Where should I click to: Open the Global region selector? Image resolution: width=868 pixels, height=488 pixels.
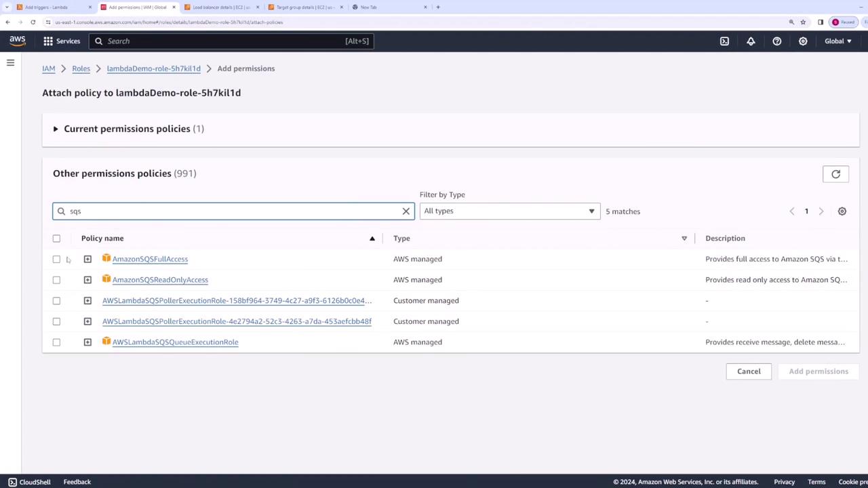point(837,41)
